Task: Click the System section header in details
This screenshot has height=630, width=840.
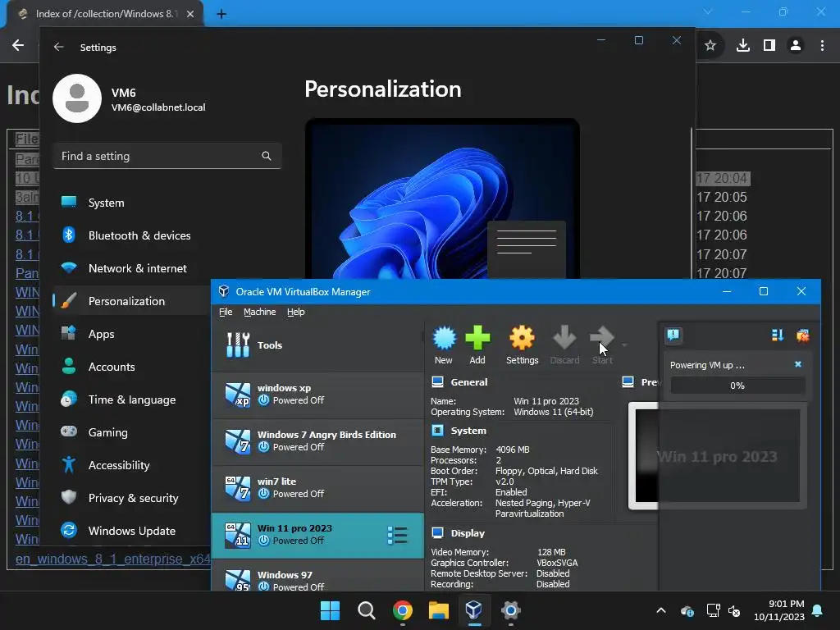Action: (x=468, y=431)
